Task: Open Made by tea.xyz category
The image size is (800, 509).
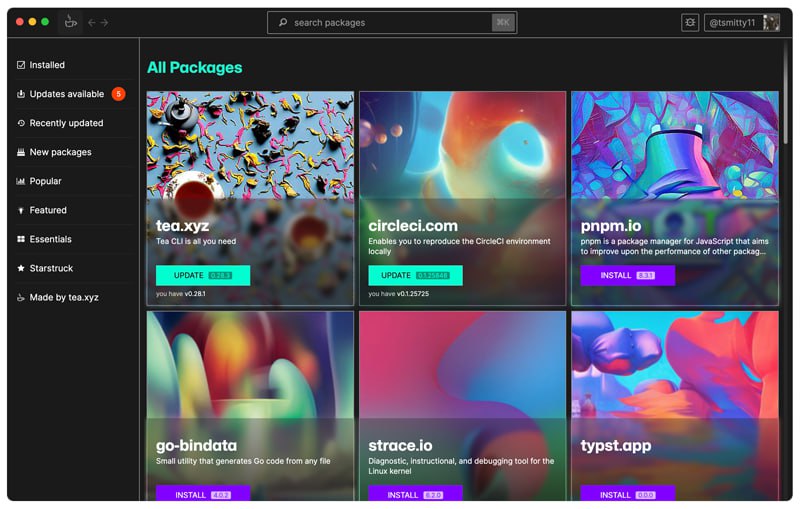Action: coord(63,297)
